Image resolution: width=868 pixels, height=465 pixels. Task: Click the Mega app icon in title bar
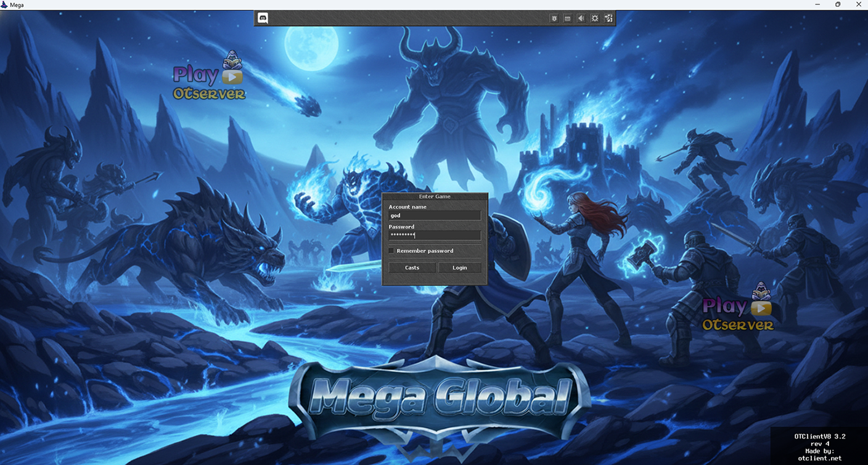point(5,5)
